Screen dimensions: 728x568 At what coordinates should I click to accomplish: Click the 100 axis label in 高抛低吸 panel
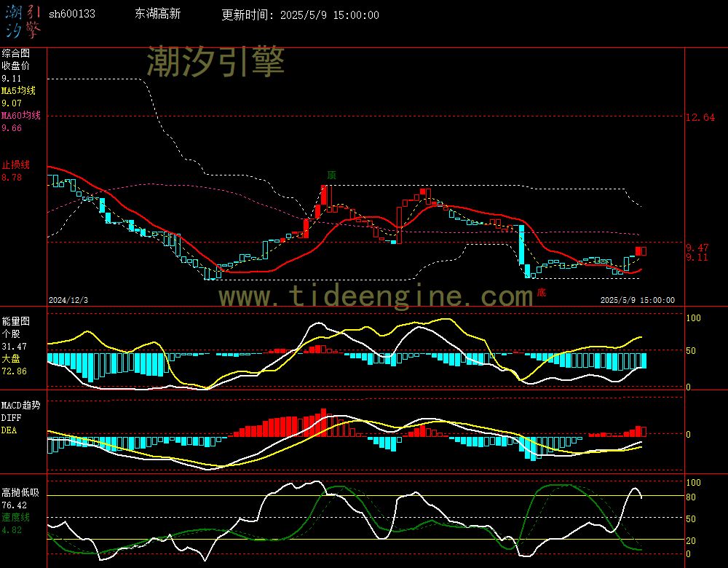[694, 483]
